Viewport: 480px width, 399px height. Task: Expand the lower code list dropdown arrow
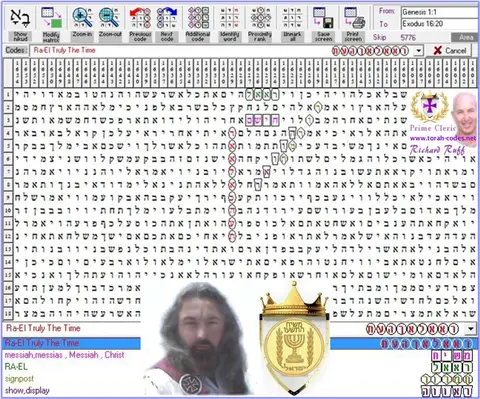coord(470,329)
